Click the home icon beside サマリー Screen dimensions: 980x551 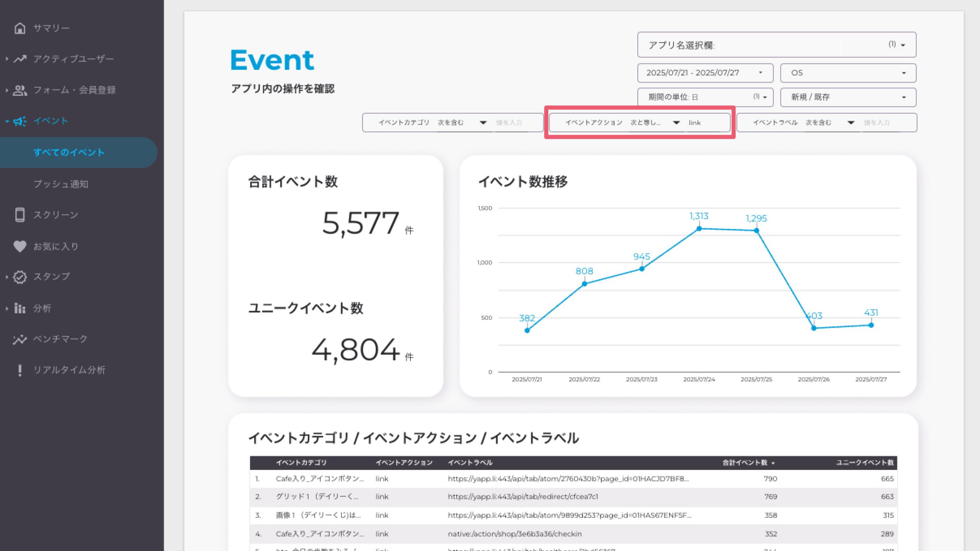[20, 28]
